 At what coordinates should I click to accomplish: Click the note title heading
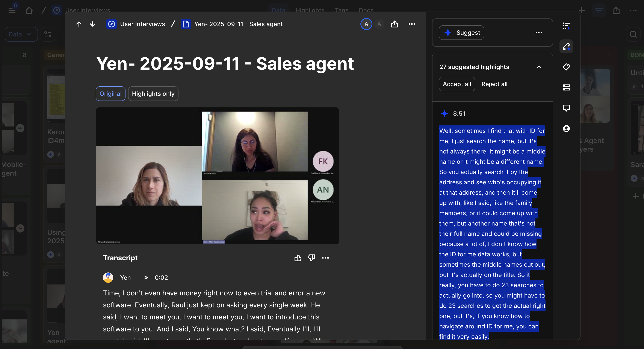[225, 63]
